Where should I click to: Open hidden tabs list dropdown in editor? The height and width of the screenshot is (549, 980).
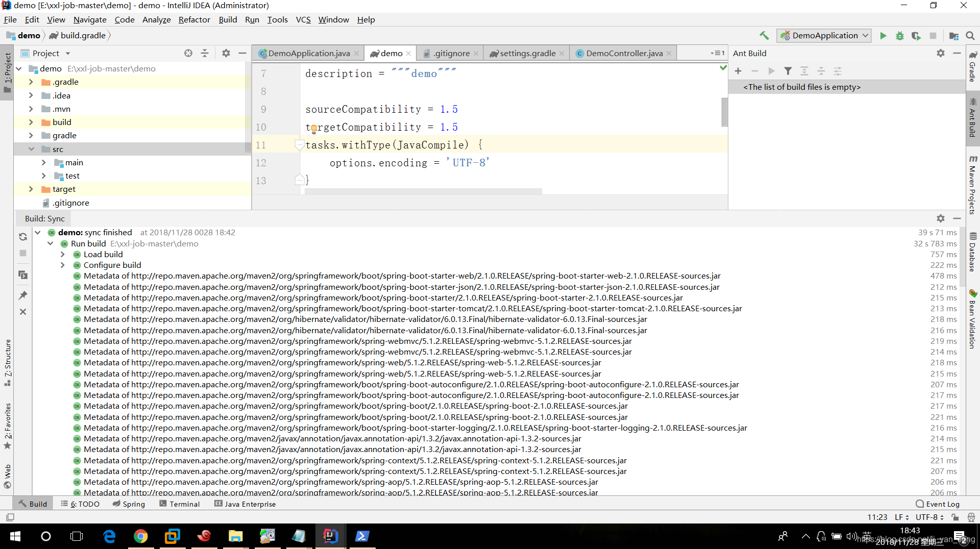(718, 53)
